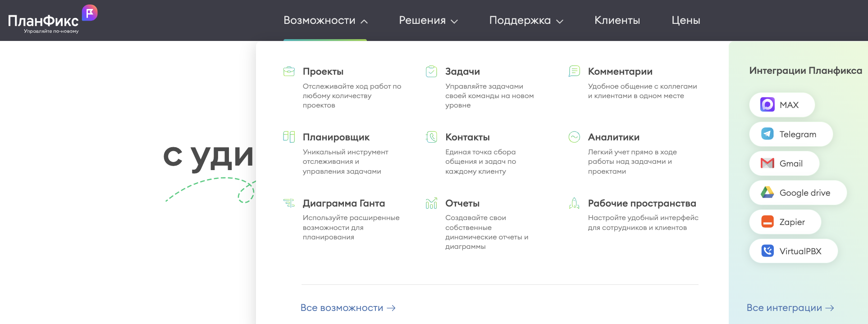The image size is (868, 324).
Task: Follow the Все возможности link
Action: point(347,308)
